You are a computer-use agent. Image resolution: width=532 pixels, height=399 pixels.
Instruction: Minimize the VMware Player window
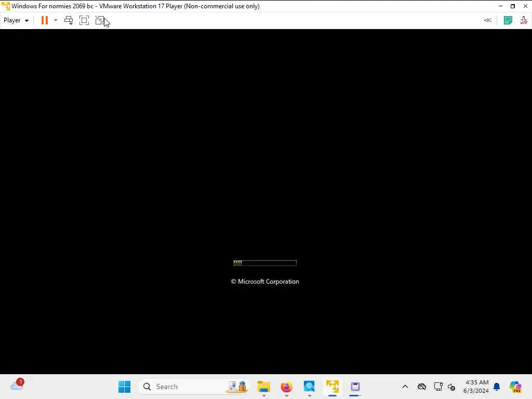click(x=500, y=6)
